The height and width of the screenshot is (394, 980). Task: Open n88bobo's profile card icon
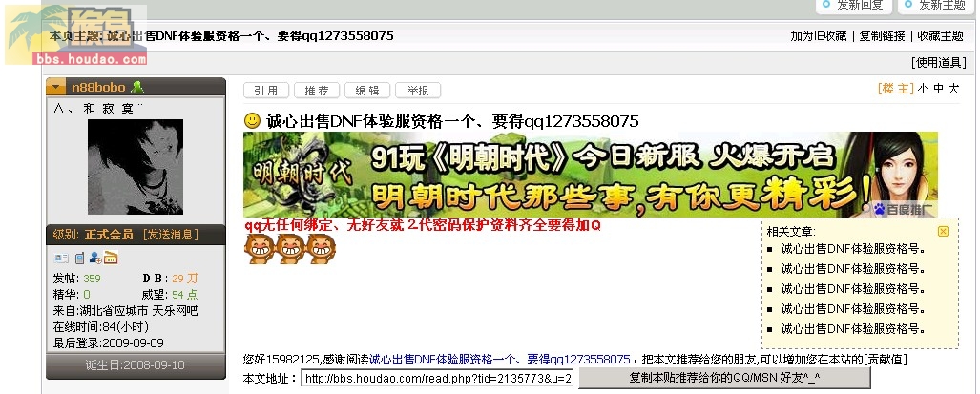click(61, 258)
